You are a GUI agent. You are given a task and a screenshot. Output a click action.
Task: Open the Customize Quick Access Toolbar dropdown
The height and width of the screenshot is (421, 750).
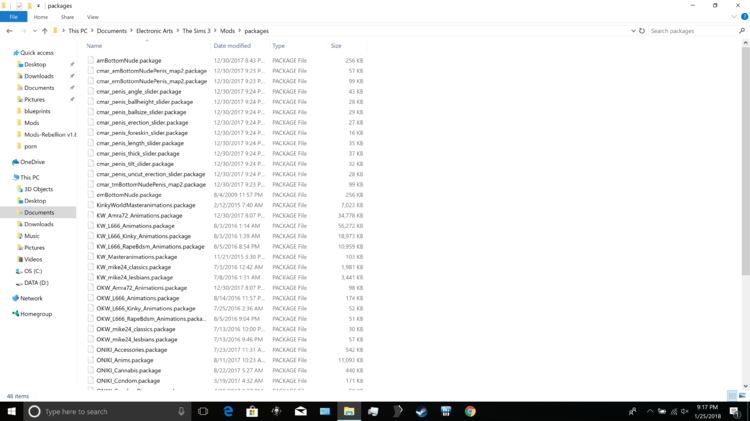pyautogui.click(x=38, y=6)
